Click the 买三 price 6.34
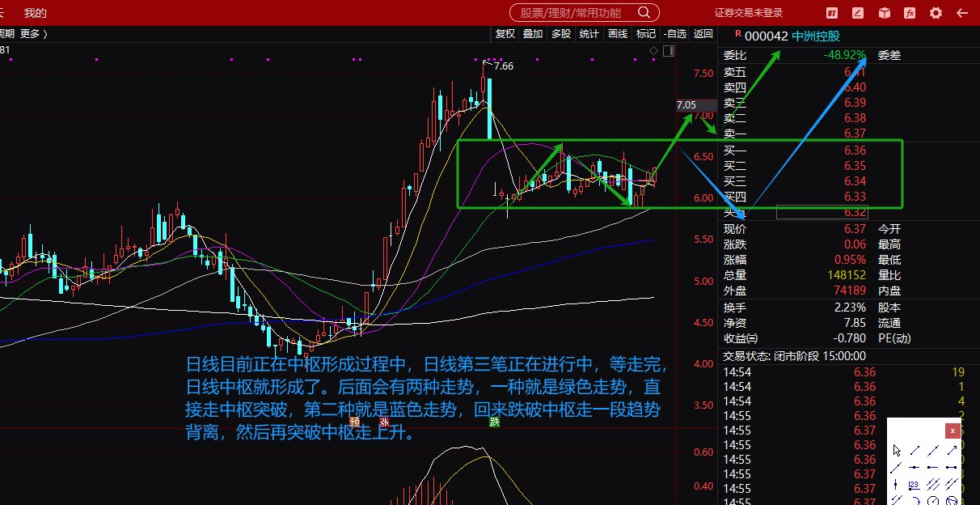 pos(855,181)
